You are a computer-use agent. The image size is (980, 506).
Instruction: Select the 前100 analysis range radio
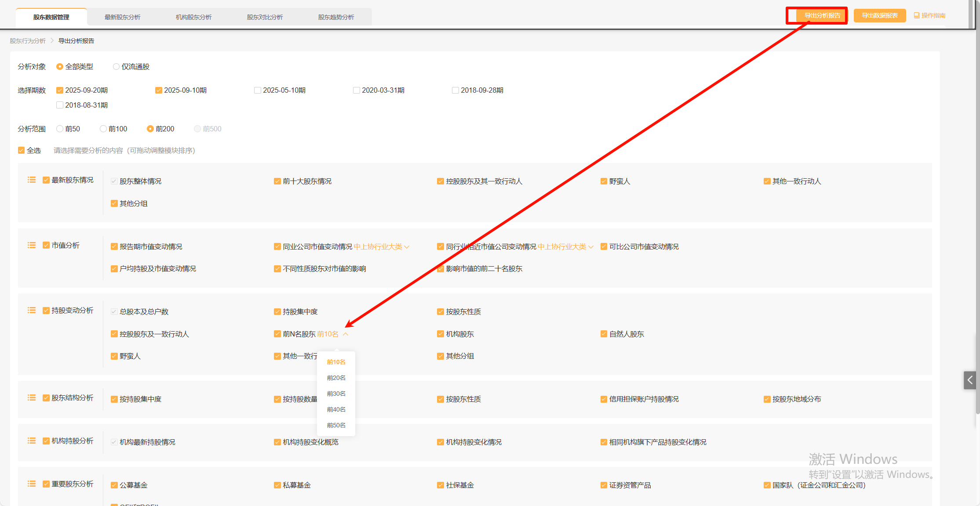(103, 129)
